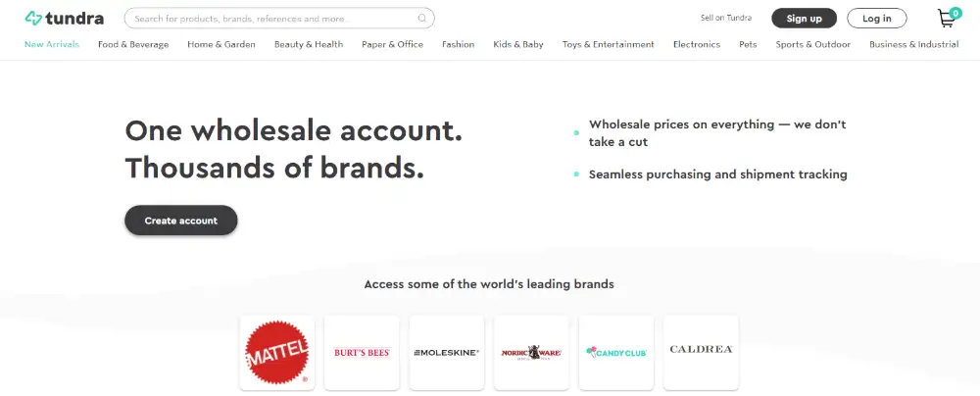This screenshot has height=396, width=980.
Task: Open the Sell on Tundra link
Action: click(726, 19)
